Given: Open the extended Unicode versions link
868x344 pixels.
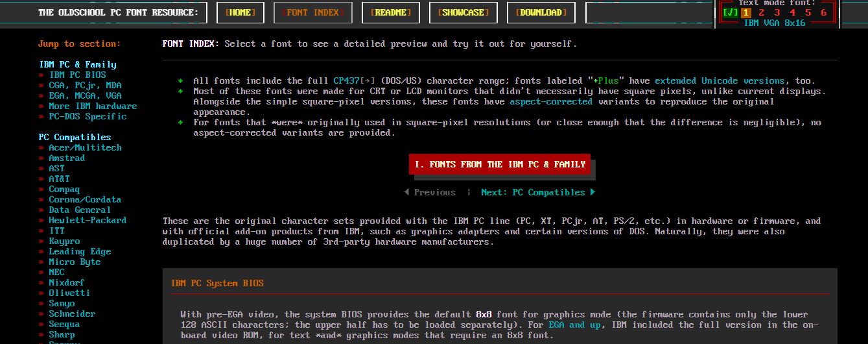Looking at the screenshot, I should (720, 80).
